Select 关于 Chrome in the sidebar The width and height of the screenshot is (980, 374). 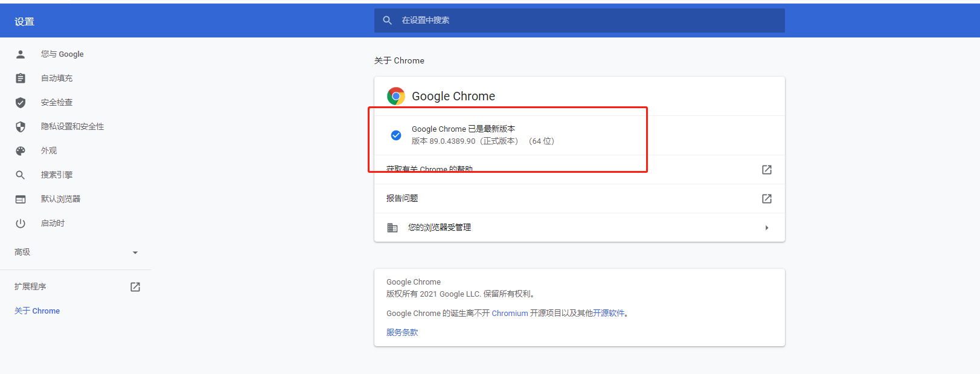37,311
